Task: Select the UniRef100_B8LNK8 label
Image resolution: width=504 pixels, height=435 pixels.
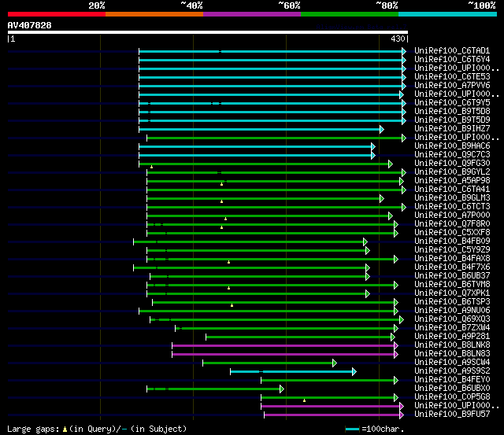Action: click(452, 345)
